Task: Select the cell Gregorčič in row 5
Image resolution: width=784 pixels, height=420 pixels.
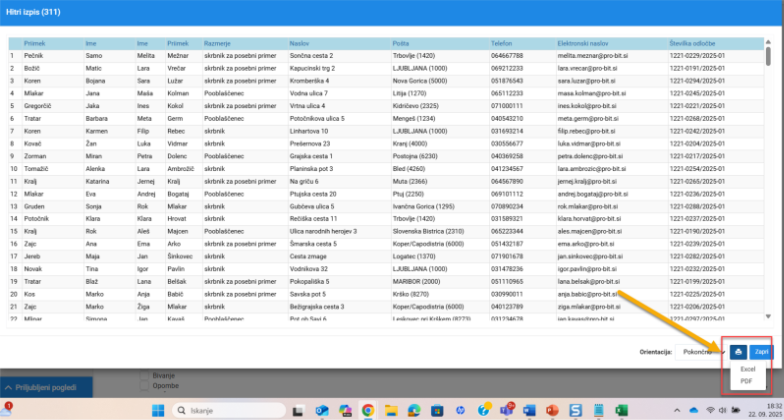Action: tap(38, 106)
